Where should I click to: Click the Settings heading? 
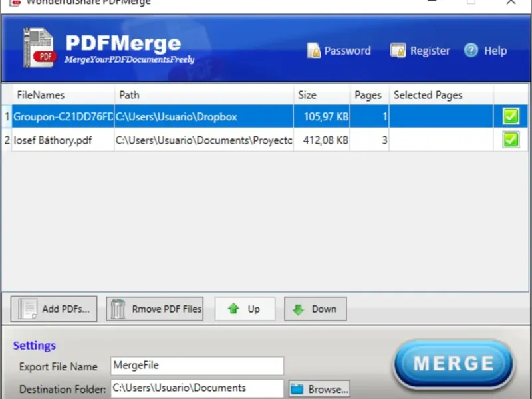tap(35, 346)
